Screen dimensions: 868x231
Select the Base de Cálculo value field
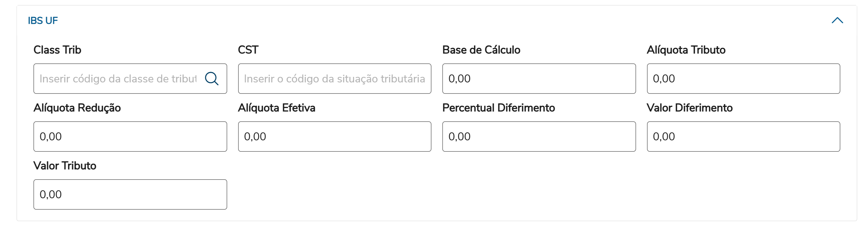(539, 79)
